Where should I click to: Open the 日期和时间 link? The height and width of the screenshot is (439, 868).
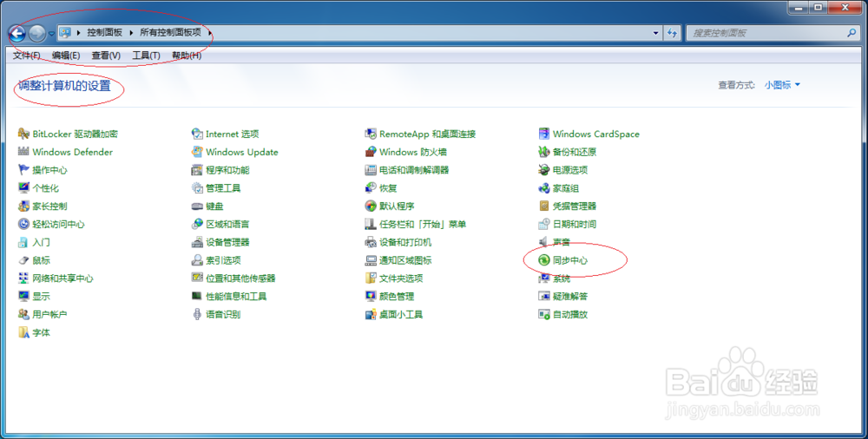point(574,224)
